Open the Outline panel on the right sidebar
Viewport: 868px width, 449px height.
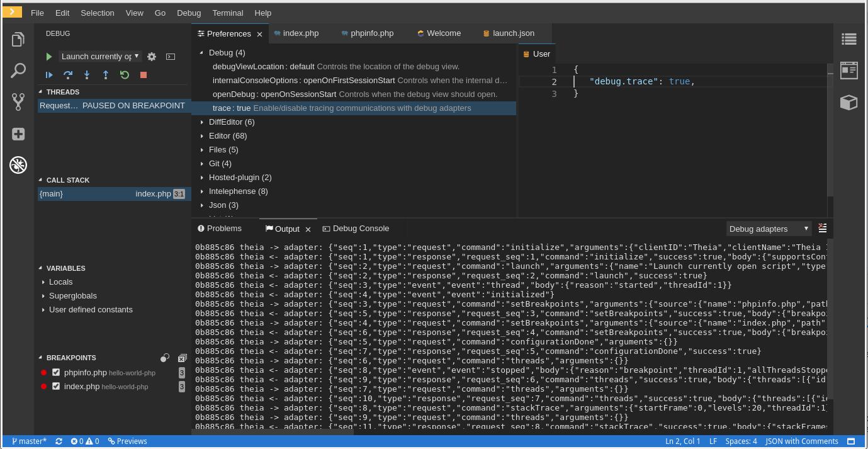click(848, 39)
